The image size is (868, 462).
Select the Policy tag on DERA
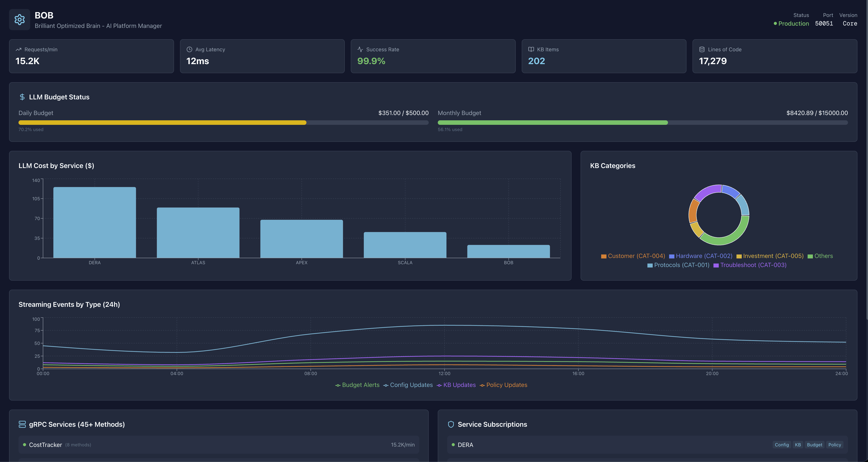point(835,445)
